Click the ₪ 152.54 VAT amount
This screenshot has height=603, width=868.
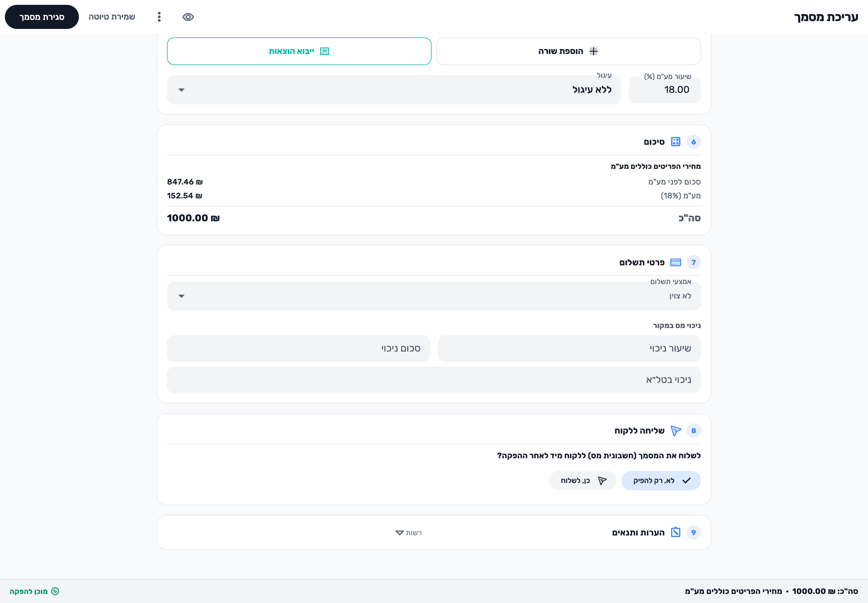pos(184,196)
